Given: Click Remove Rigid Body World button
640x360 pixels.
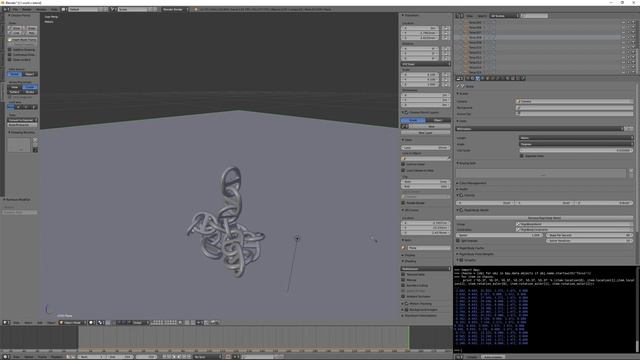Looking at the screenshot, I should 544,218.
